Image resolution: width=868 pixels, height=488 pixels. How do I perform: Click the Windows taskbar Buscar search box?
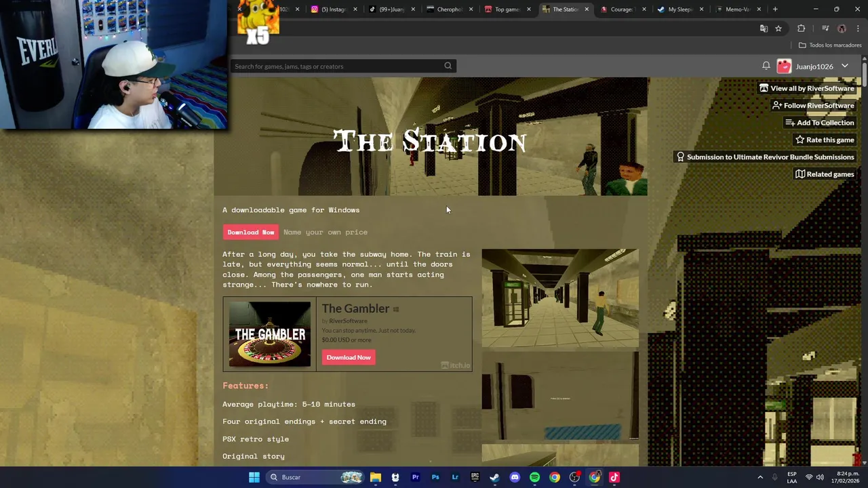[315, 477]
